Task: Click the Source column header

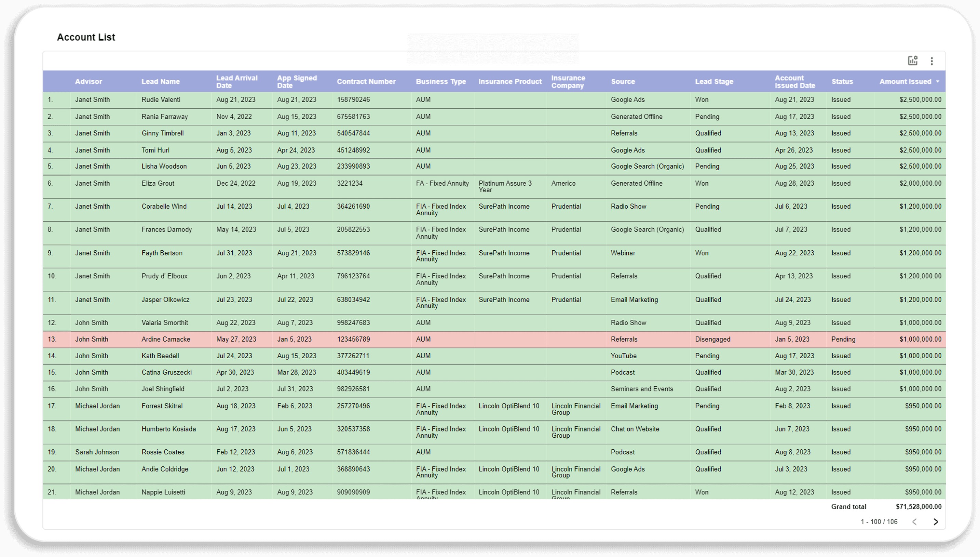Action: click(x=623, y=81)
